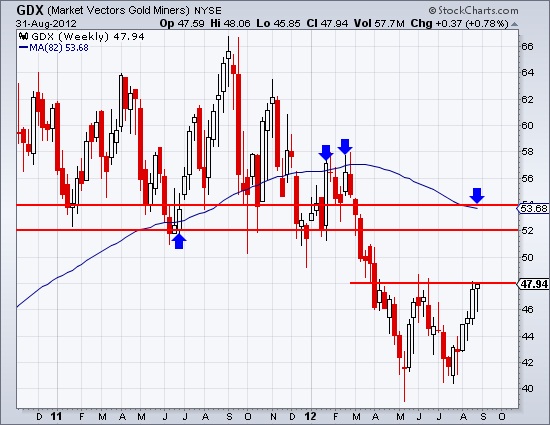This screenshot has width=550, height=425.
Task: Click the 62 price axis label
Action: point(527,99)
